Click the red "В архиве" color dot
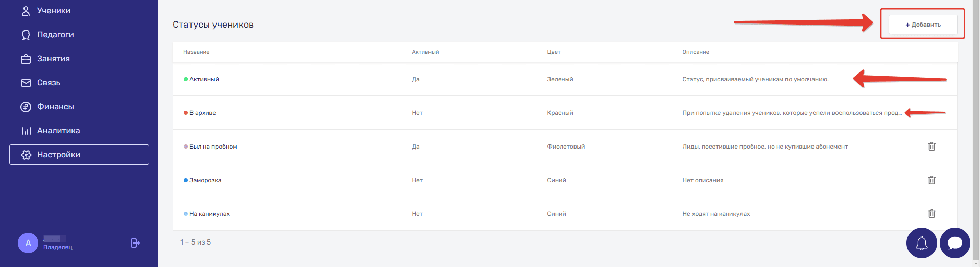The height and width of the screenshot is (267, 980). [x=186, y=113]
